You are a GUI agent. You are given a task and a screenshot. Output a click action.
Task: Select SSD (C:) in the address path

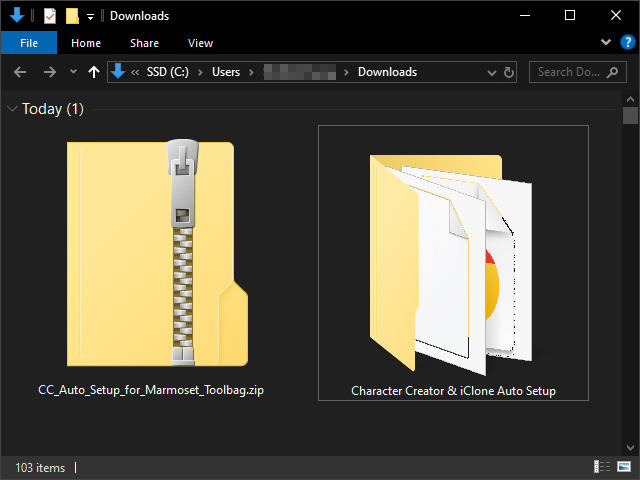(168, 72)
